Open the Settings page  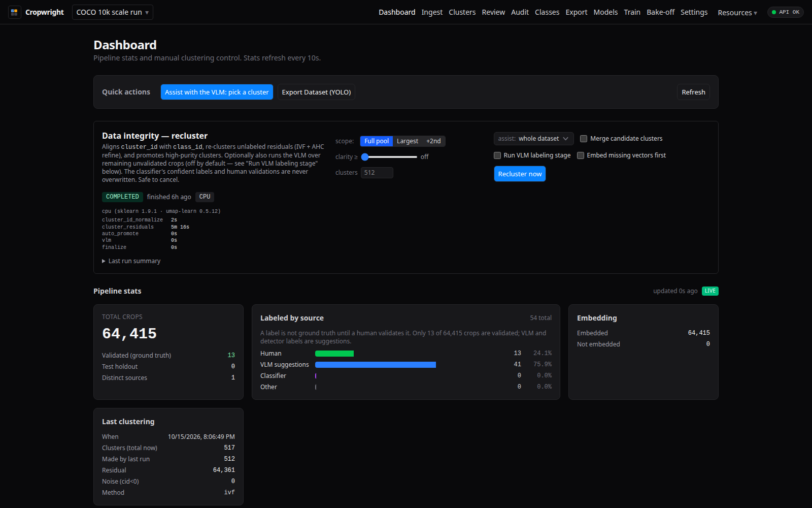click(694, 12)
